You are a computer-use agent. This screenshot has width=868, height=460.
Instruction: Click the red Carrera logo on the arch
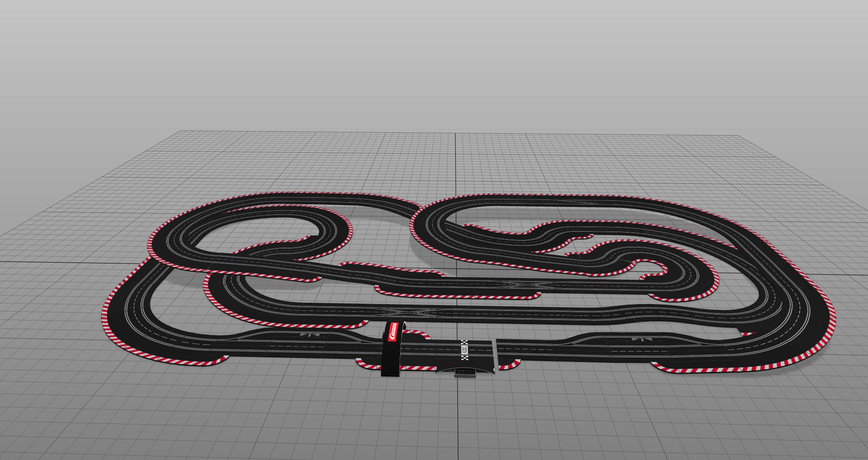pos(393,332)
